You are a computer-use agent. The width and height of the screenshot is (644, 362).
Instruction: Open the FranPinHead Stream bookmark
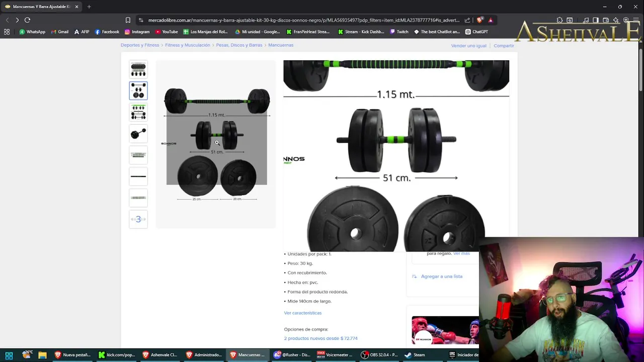click(x=308, y=32)
